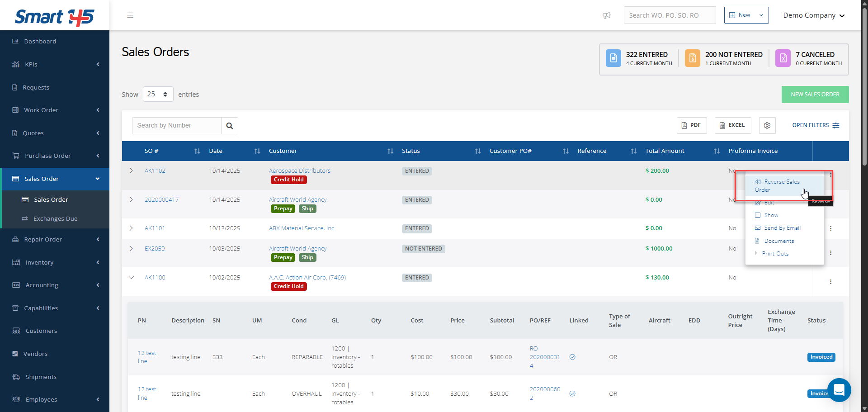Choose Send By Email from menu
This screenshot has height=412, width=868.
(782, 228)
